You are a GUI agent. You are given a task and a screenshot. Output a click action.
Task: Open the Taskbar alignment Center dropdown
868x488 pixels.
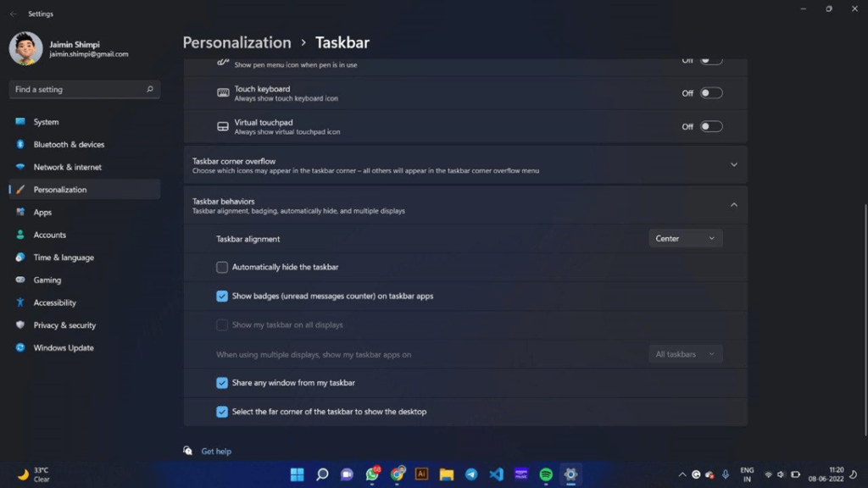click(x=685, y=238)
